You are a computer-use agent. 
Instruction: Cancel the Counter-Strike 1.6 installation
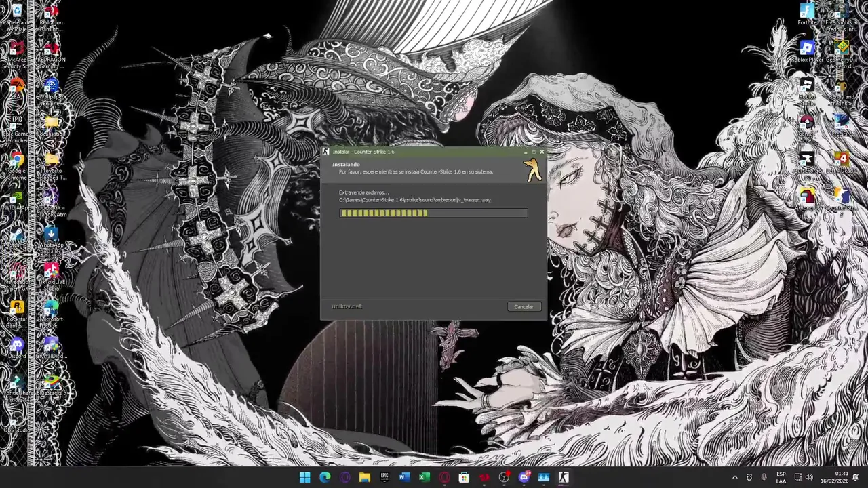click(x=524, y=307)
